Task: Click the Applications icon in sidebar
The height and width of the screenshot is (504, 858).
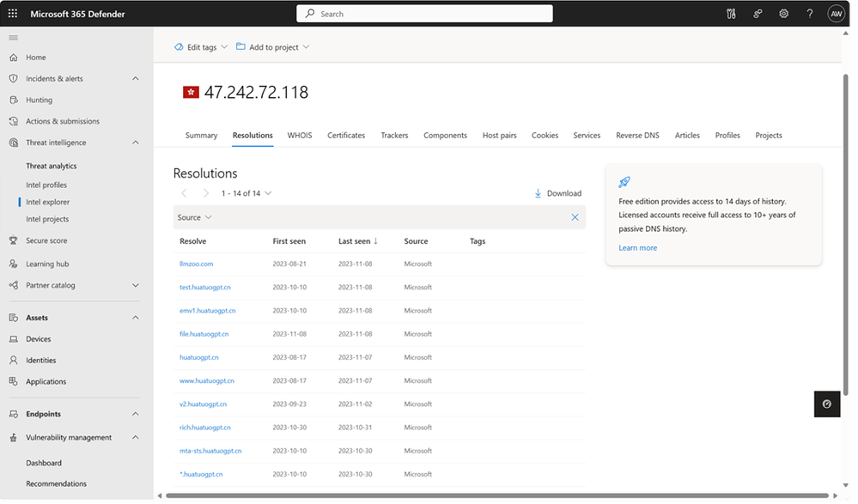Action: click(14, 382)
